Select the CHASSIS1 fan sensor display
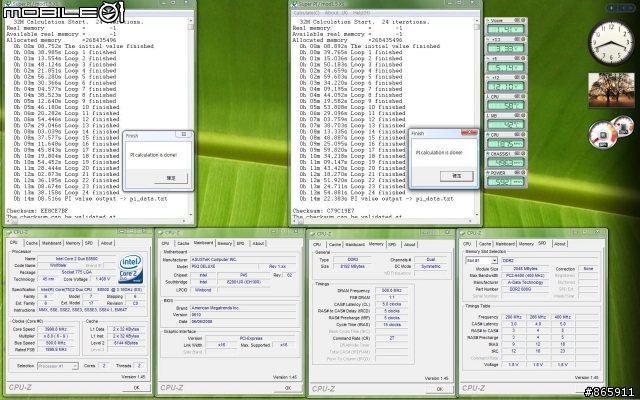 pos(505,162)
